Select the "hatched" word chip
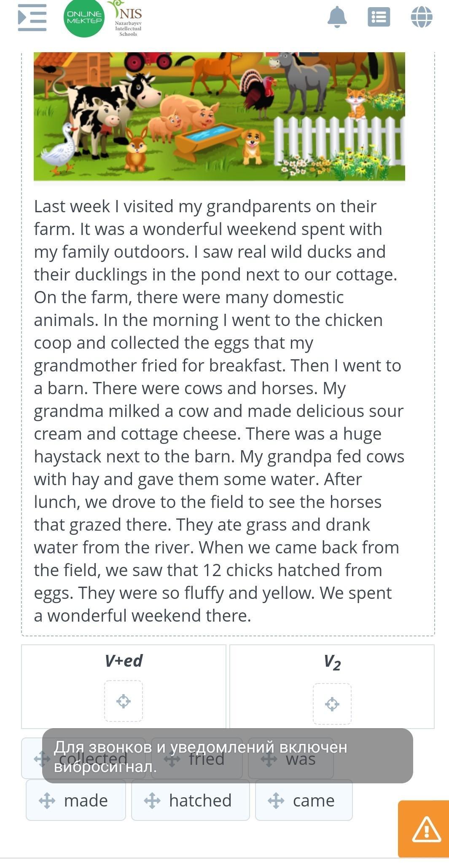449x868 pixels. 200,801
